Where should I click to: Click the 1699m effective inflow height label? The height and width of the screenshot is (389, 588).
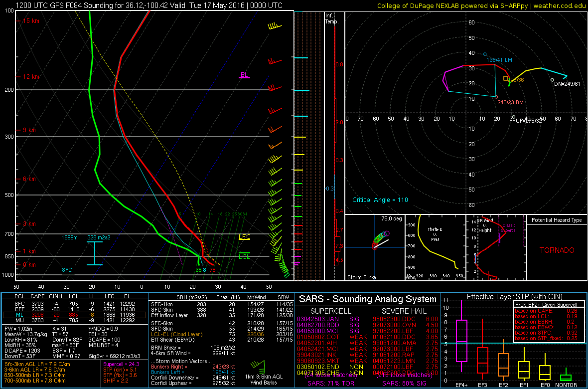click(x=70, y=237)
